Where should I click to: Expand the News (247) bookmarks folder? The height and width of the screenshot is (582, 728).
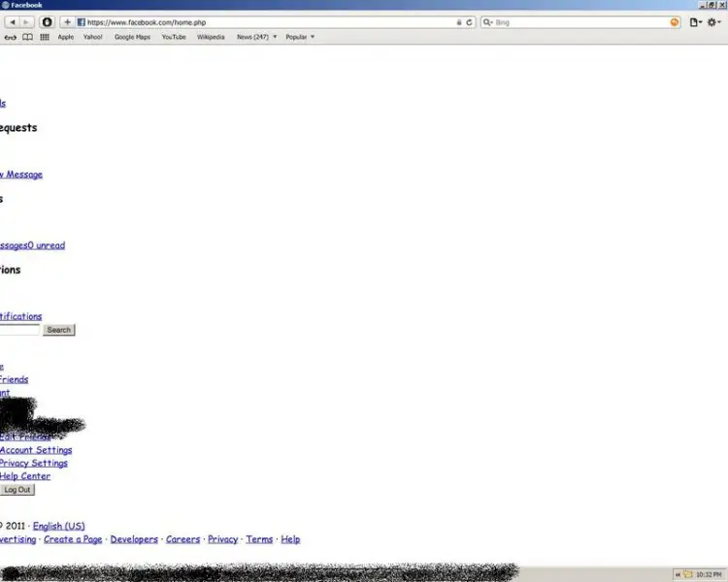pyautogui.click(x=256, y=37)
